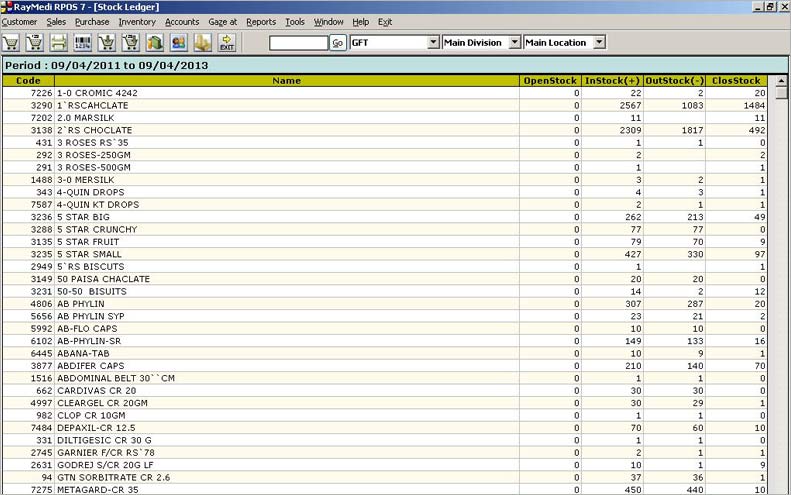Click the InStock(+) column header
791x495 pixels.
[x=612, y=80]
